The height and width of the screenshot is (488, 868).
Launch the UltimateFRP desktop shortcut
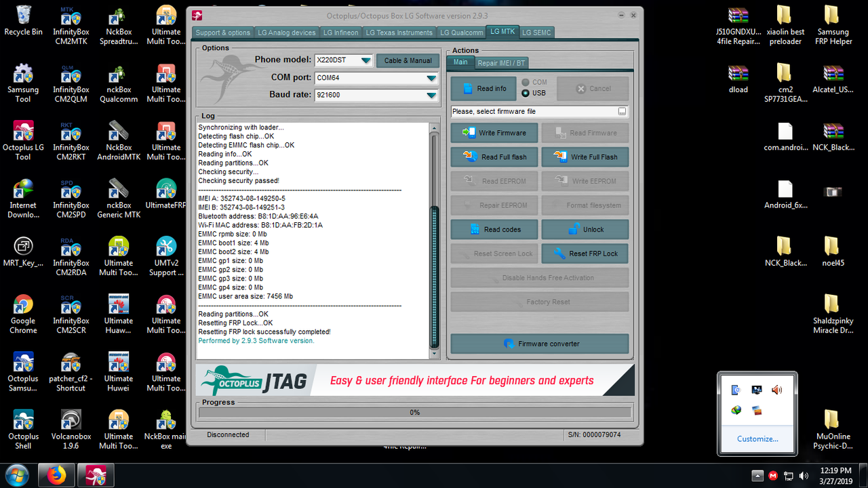pyautogui.click(x=166, y=195)
